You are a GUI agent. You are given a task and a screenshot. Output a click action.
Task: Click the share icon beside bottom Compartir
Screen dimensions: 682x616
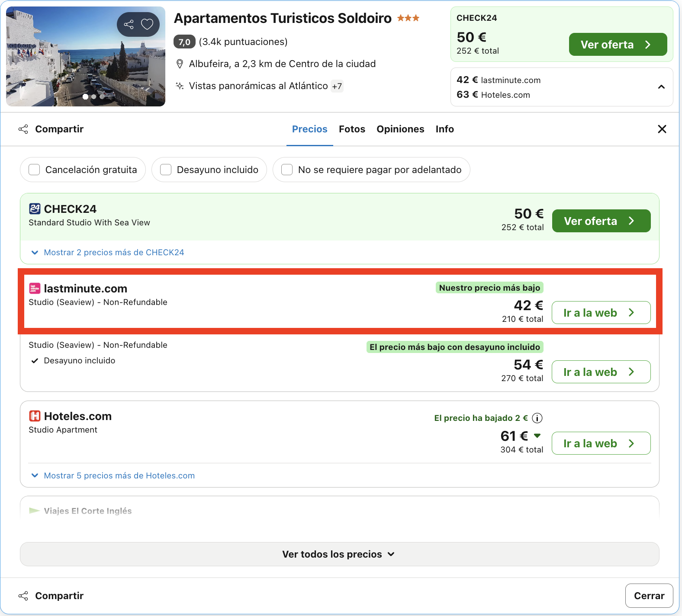tap(23, 596)
